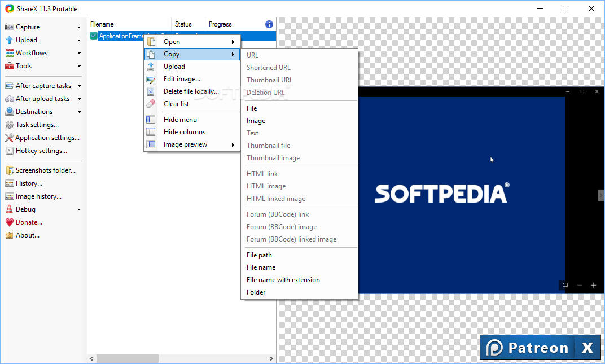
Task: Open Image history... in the sidebar
Action: coord(38,196)
